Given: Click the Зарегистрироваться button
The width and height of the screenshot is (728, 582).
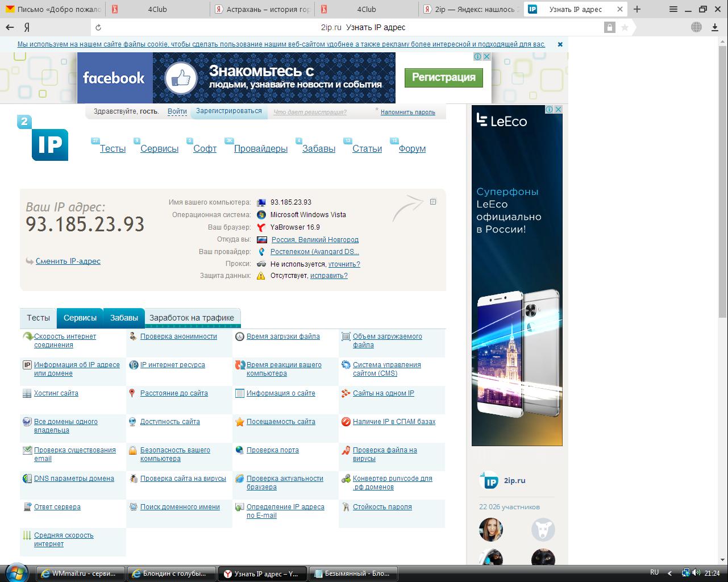Looking at the screenshot, I should tap(229, 111).
